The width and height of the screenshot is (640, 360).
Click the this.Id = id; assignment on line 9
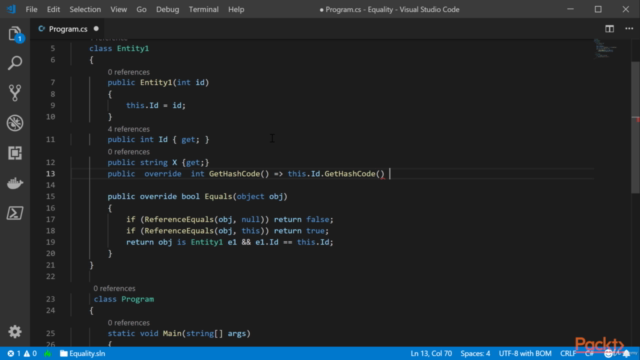[156, 105]
